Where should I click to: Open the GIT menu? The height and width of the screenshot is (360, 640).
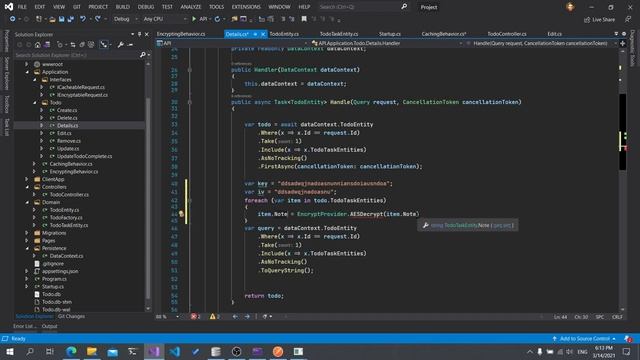(x=76, y=7)
